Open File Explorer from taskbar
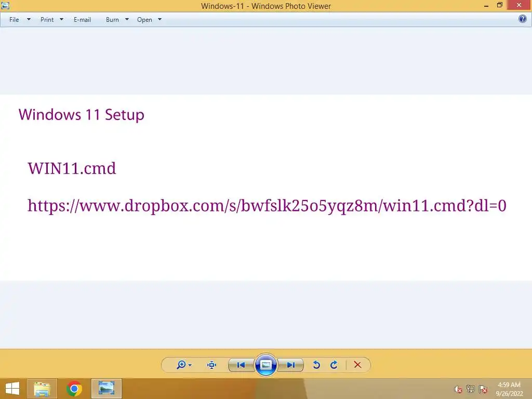The image size is (532, 399). pos(42,389)
